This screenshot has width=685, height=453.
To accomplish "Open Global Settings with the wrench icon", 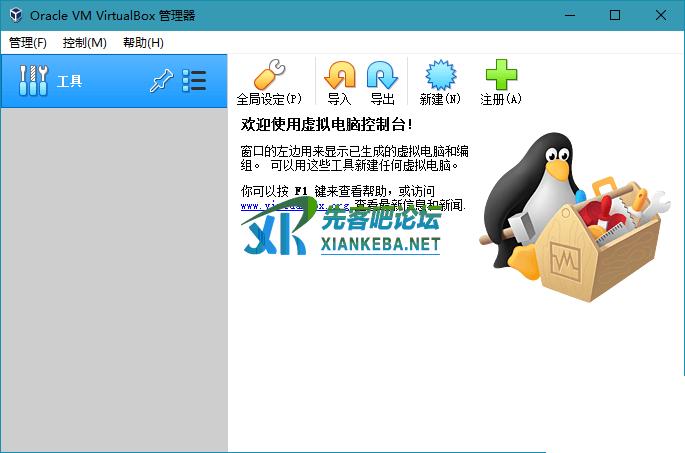I will tap(268, 80).
